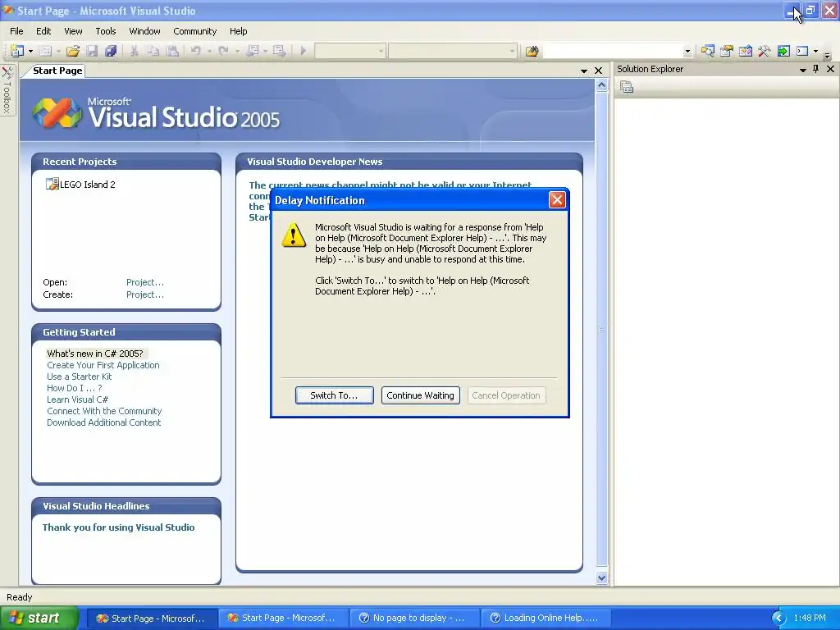The height and width of the screenshot is (630, 840).
Task: Open the Object Browser toolbar icon
Action: tap(745, 52)
